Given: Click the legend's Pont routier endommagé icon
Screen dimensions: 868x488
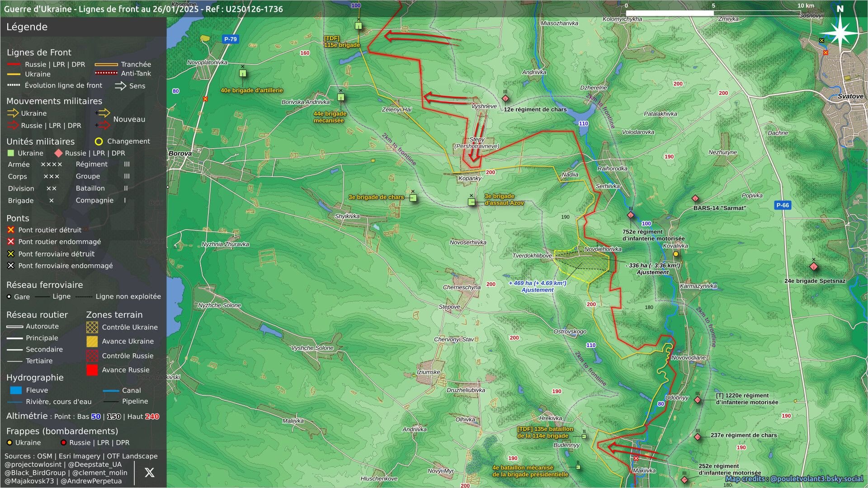Looking at the screenshot, I should pos(11,242).
